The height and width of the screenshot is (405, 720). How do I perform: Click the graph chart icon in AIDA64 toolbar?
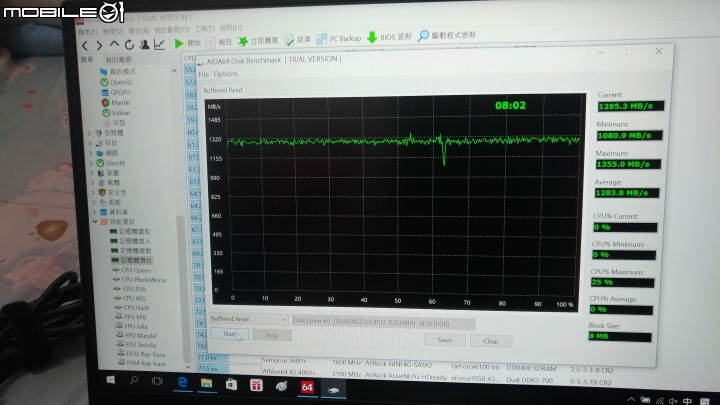point(159,44)
